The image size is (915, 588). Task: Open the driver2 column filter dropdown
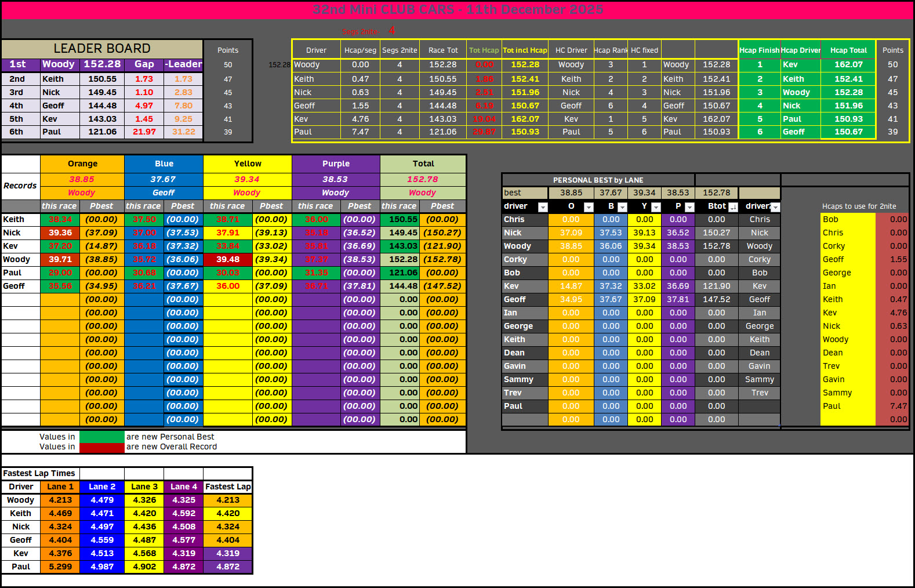775,207
